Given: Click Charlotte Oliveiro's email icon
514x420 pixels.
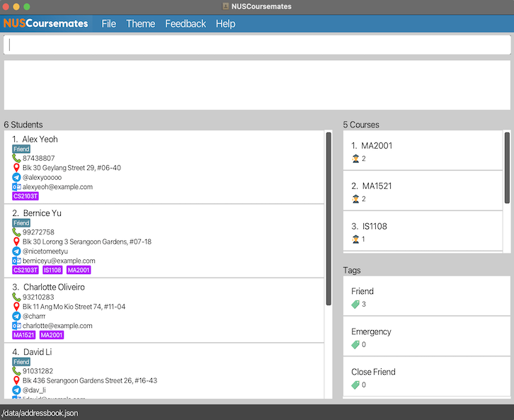Looking at the screenshot, I should pos(16,326).
